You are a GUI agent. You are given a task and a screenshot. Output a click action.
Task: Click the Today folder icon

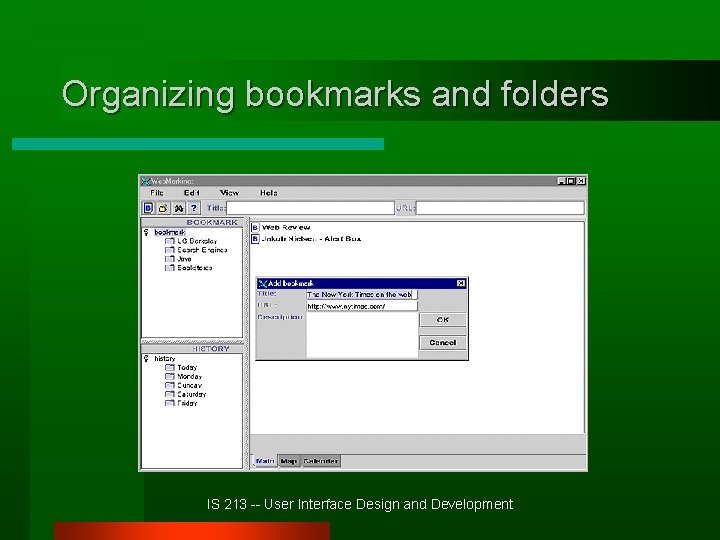point(169,367)
